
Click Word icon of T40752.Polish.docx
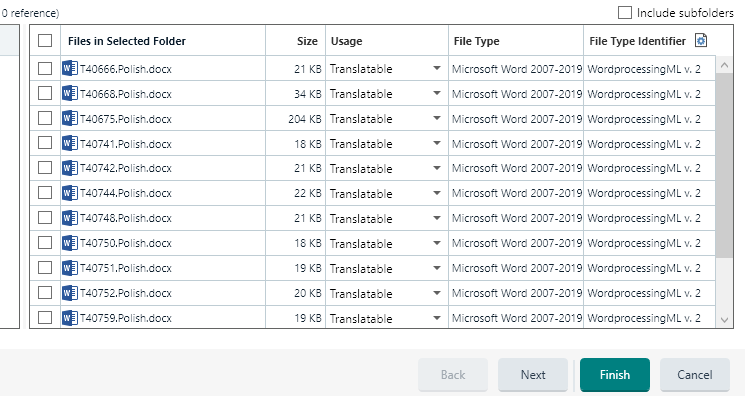pos(70,293)
